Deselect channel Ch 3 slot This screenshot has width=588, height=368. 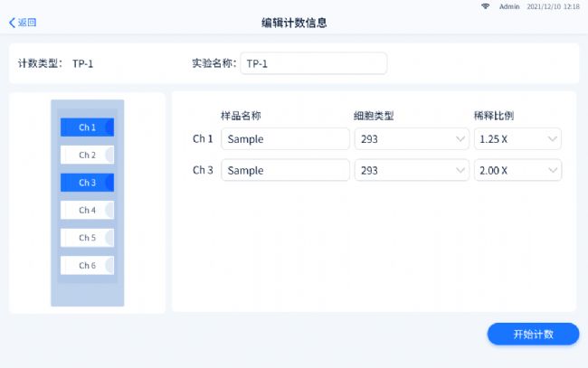click(87, 183)
